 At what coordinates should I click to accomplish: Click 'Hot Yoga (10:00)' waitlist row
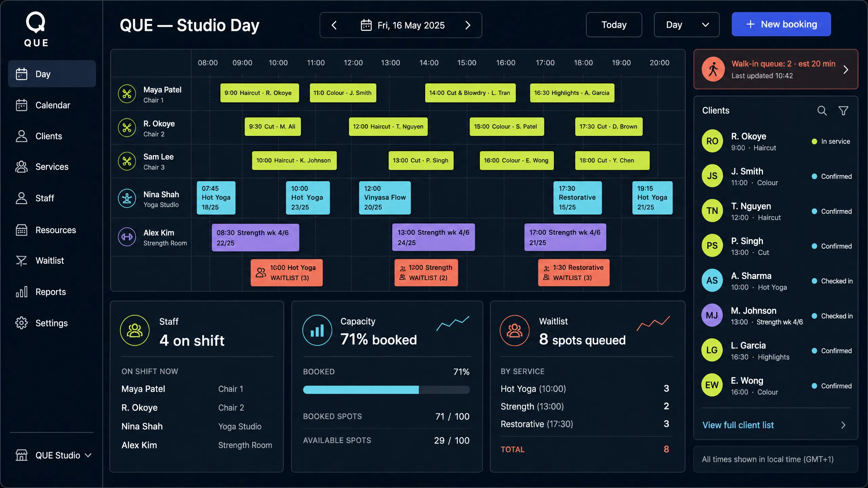pos(585,389)
